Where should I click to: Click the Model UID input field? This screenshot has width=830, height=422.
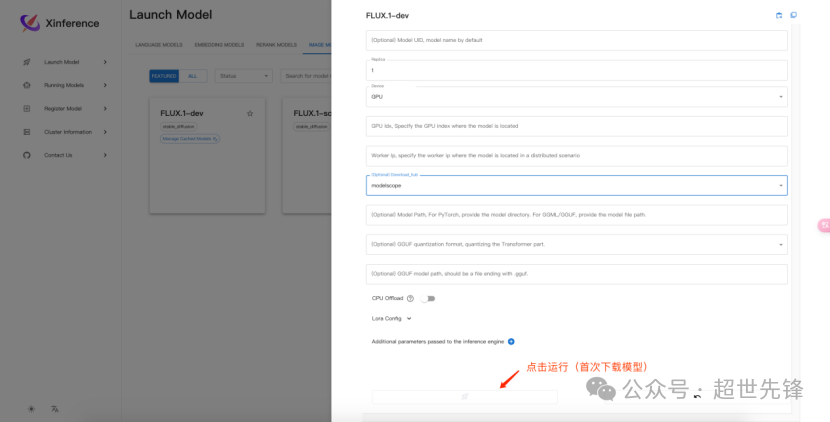click(576, 40)
